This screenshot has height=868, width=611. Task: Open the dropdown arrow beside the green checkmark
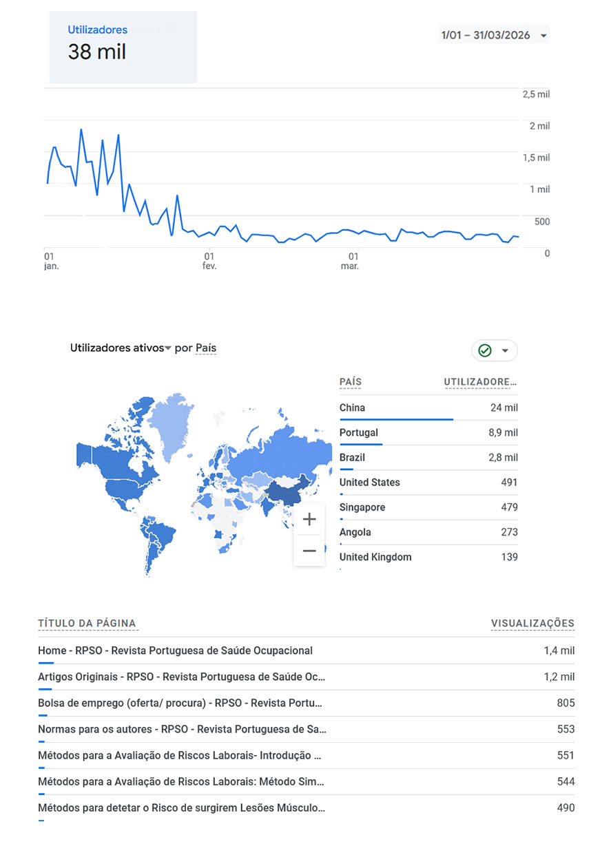click(x=505, y=350)
